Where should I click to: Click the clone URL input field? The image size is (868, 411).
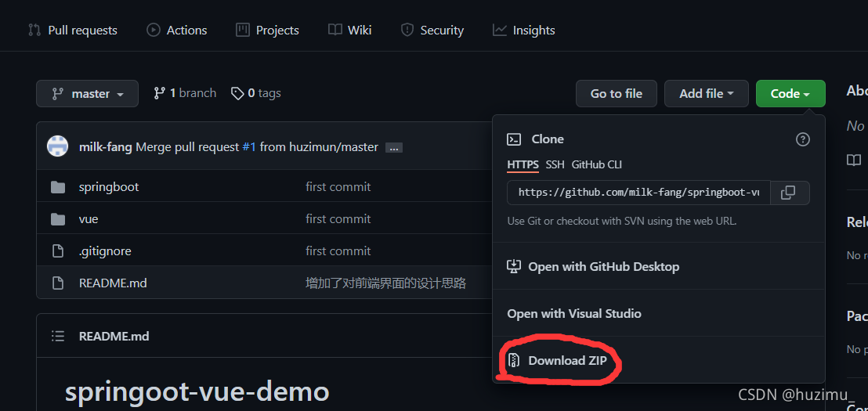pyautogui.click(x=638, y=193)
